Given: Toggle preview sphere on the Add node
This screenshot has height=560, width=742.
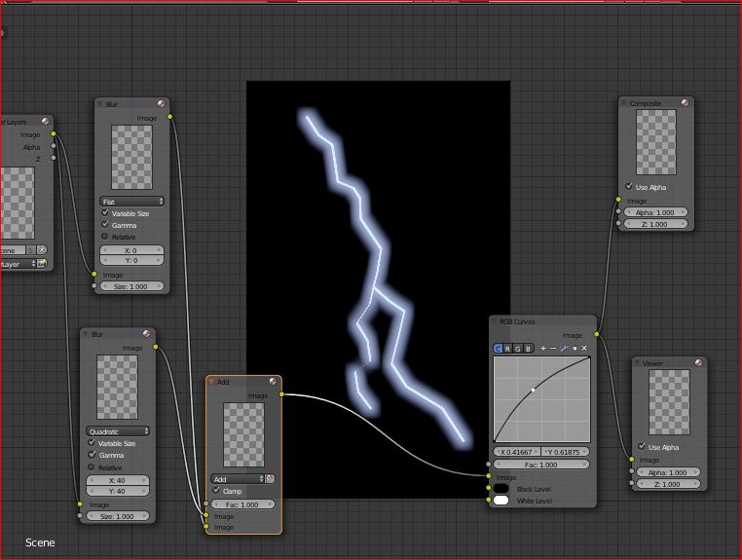Looking at the screenshot, I should coord(273,381).
